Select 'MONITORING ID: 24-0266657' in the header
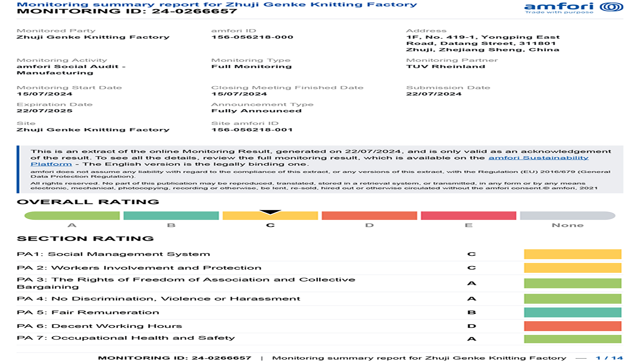The height and width of the screenshot is (362, 644). pyautogui.click(x=127, y=11)
